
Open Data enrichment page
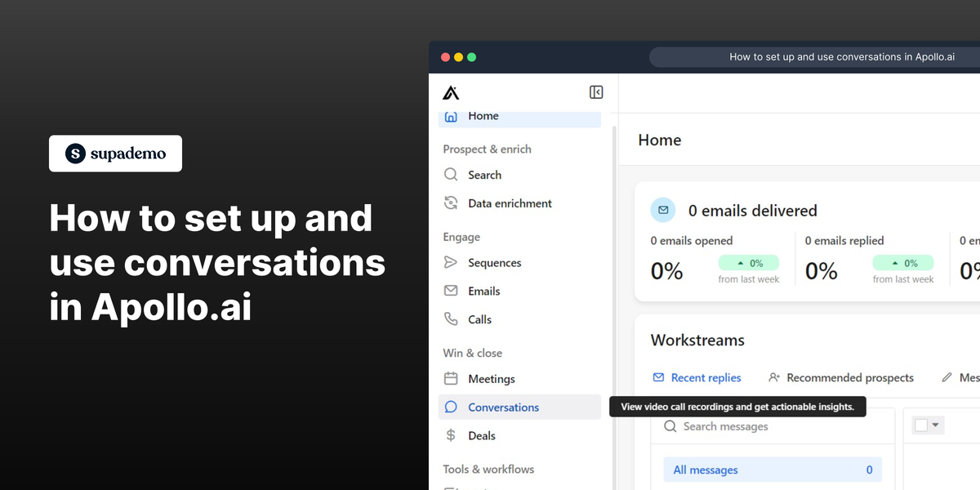[519, 203]
